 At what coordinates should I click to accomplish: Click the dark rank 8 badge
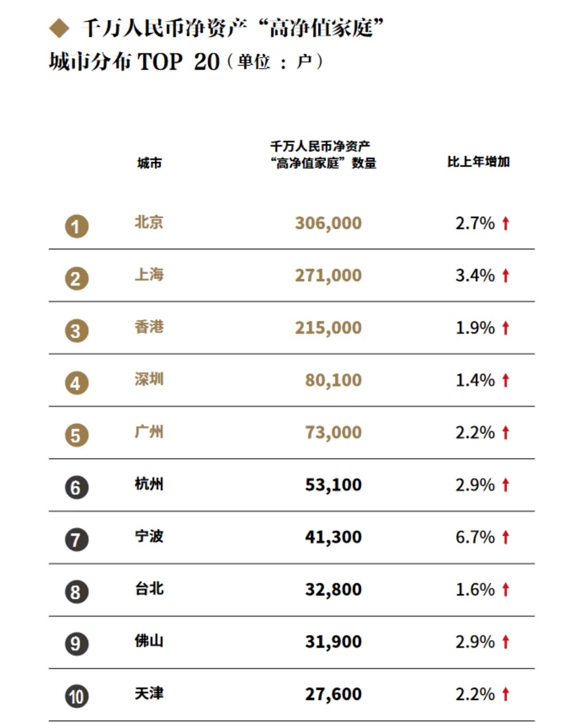tap(76, 592)
